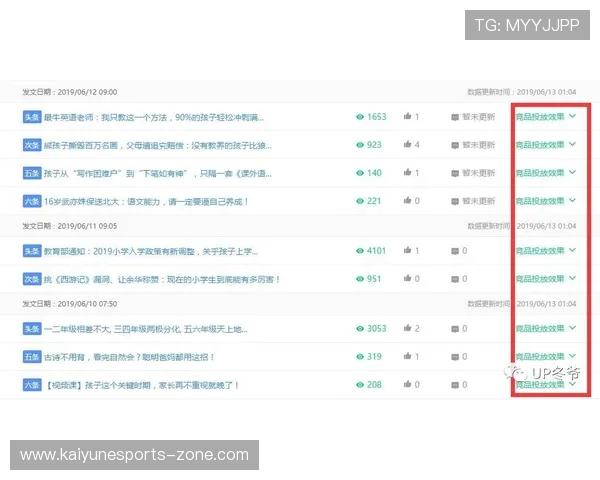The width and height of the screenshot is (600, 480).
Task: Click the eye icon beside 4101 views
Action: click(360, 251)
